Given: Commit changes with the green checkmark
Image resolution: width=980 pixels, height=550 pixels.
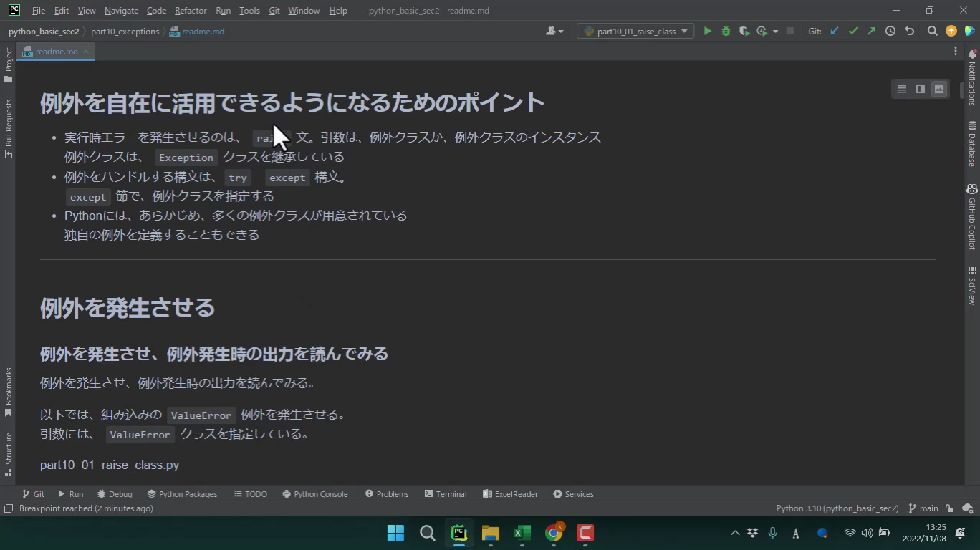Looking at the screenshot, I should [853, 31].
